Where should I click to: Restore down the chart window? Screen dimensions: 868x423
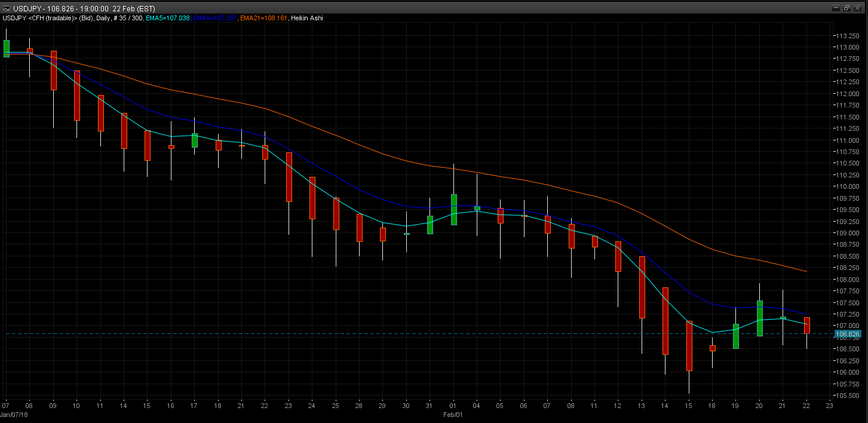pyautogui.click(x=847, y=8)
